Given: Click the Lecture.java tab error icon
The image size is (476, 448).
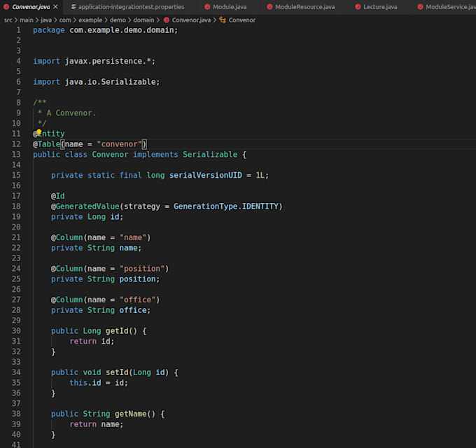Looking at the screenshot, I should coord(358,7).
